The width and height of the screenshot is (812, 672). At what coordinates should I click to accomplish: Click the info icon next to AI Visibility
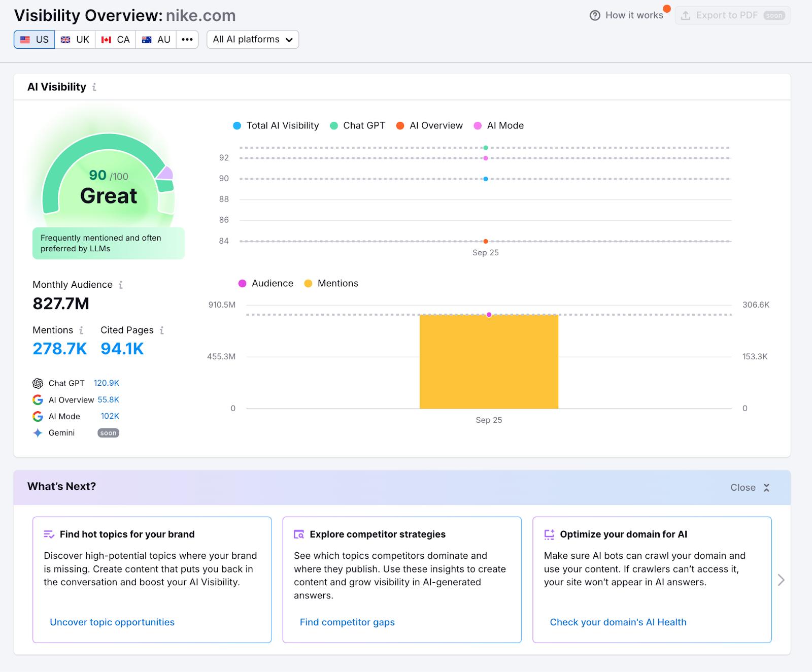[x=94, y=87]
